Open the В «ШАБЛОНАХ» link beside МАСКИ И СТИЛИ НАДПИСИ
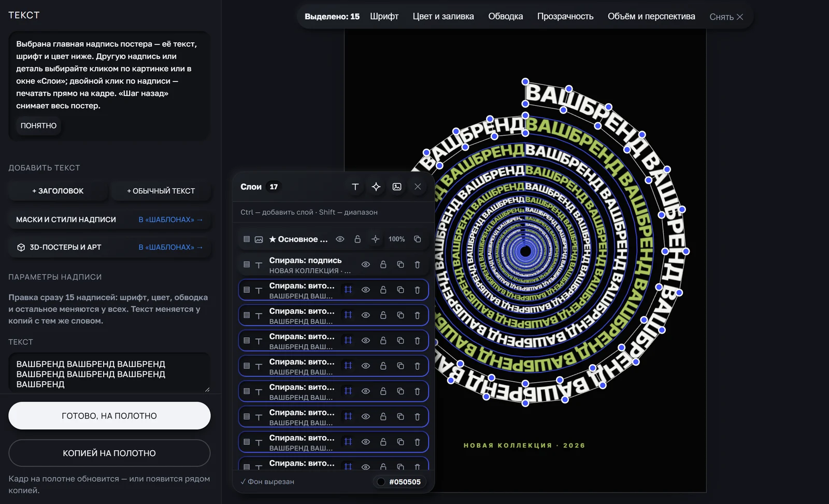This screenshot has height=504, width=829. 171,220
